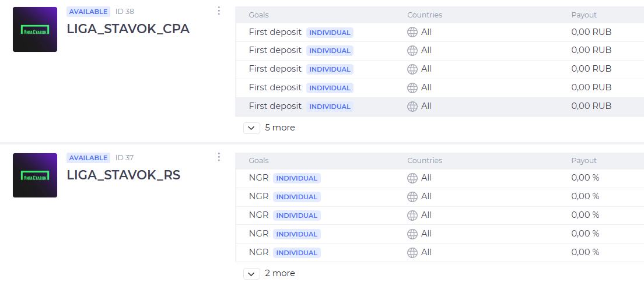Click the INDIVIDUAL tag on the first First deposit goal
This screenshot has width=644, height=286.
click(330, 33)
